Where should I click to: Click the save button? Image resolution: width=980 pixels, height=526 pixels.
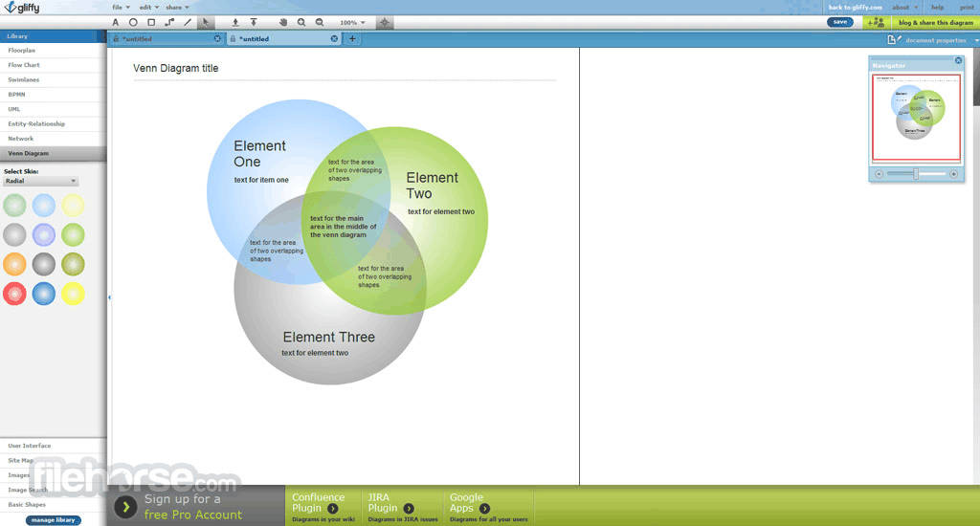pos(840,22)
